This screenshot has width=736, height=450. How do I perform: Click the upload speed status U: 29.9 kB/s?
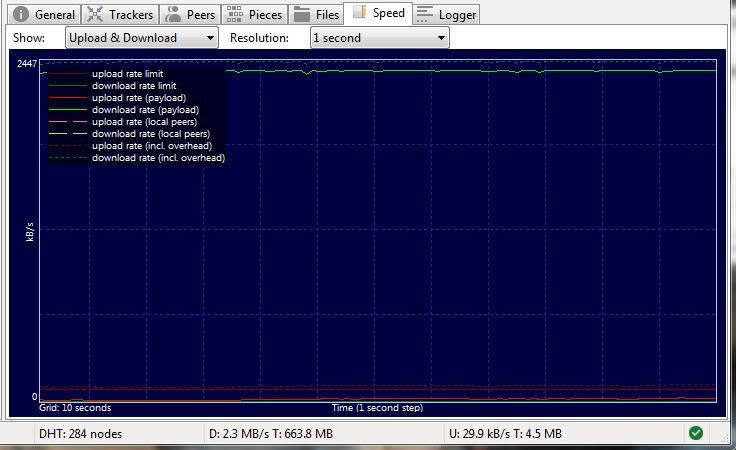tap(506, 434)
